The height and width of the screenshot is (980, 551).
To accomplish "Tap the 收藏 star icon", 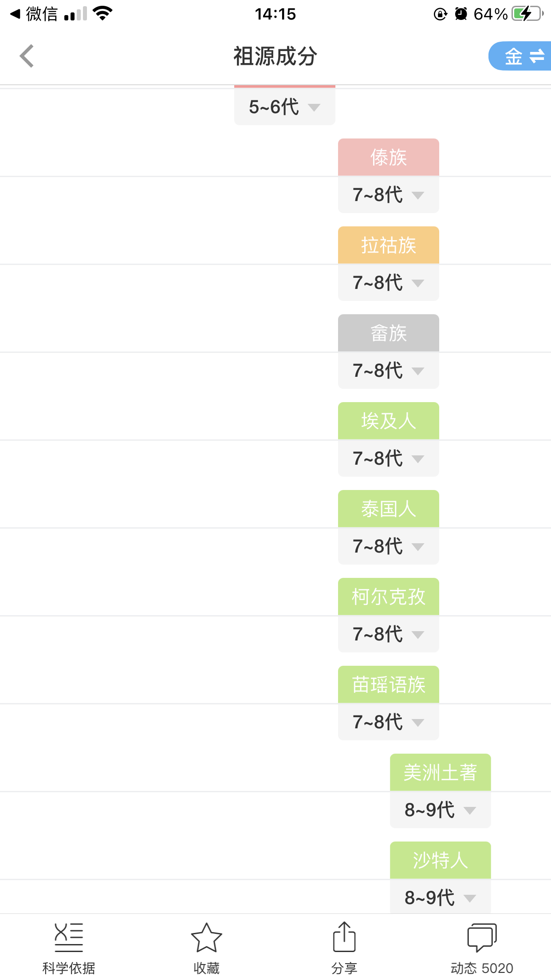I will 206,937.
